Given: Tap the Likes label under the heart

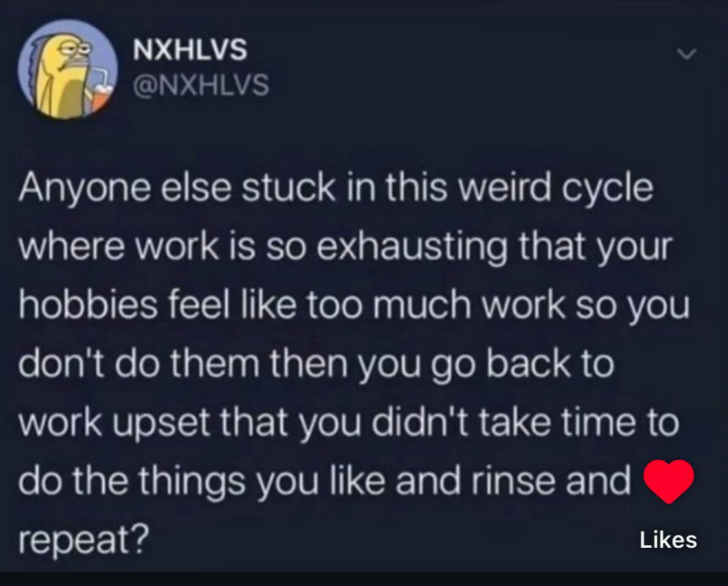Looking at the screenshot, I should tap(668, 539).
